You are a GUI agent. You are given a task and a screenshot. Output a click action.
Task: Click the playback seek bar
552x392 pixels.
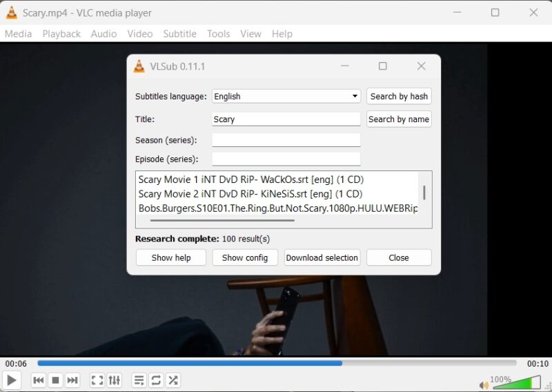pyautogui.click(x=277, y=363)
